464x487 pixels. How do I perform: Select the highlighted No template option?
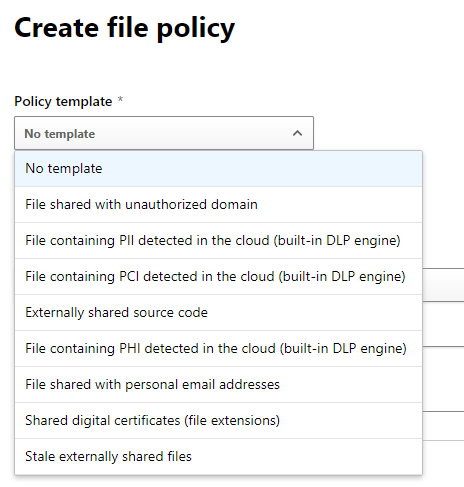(x=218, y=169)
